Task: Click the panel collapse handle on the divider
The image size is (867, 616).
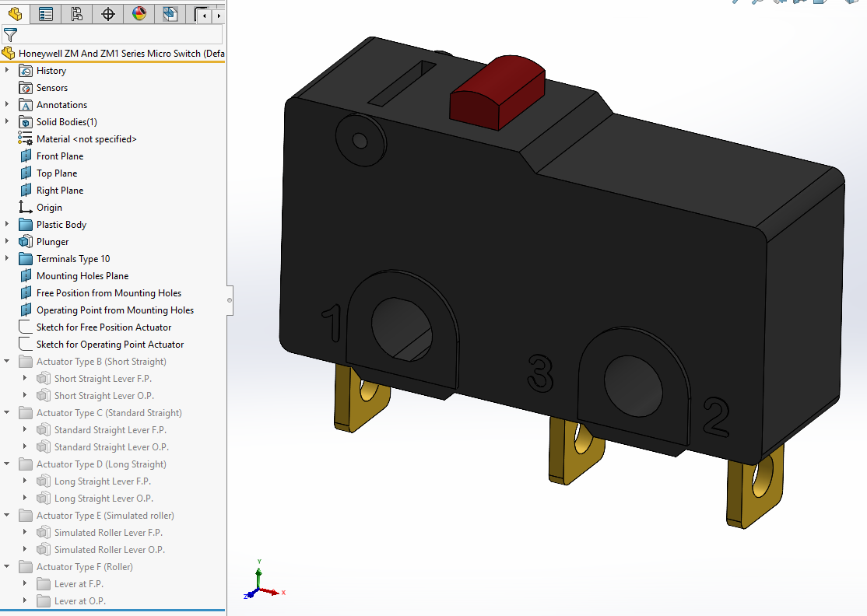Action: (230, 300)
